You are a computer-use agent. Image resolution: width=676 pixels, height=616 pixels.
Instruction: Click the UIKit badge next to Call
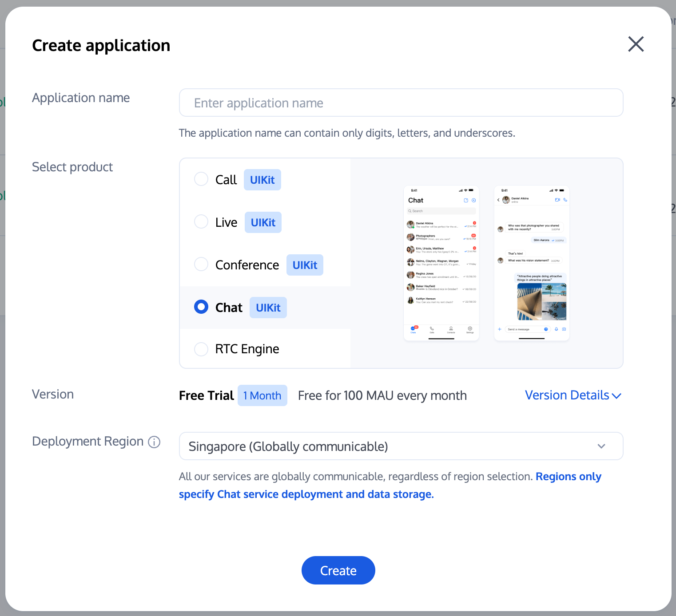262,180
